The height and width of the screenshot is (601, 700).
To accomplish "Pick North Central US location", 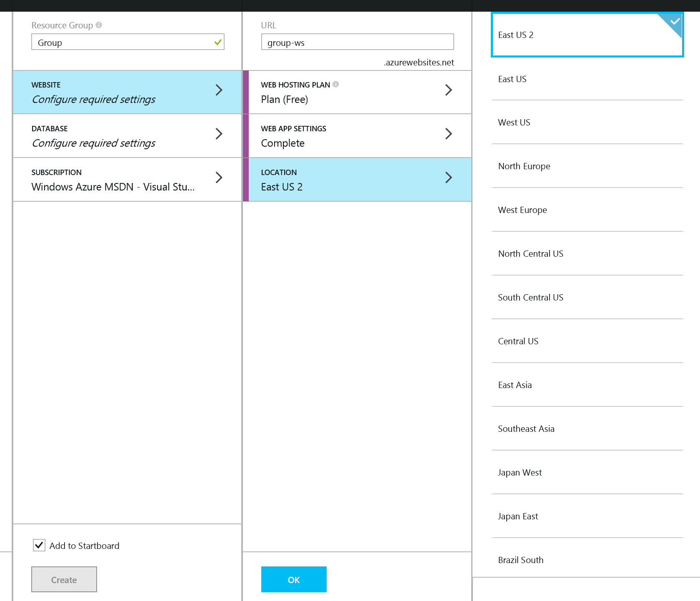I will pos(587,254).
